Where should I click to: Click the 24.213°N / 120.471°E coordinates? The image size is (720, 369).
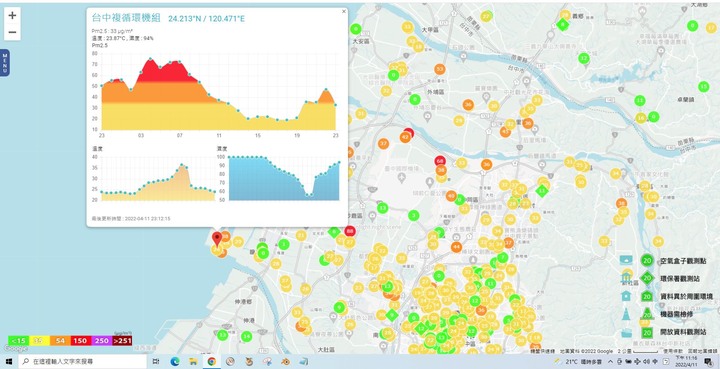(206, 19)
